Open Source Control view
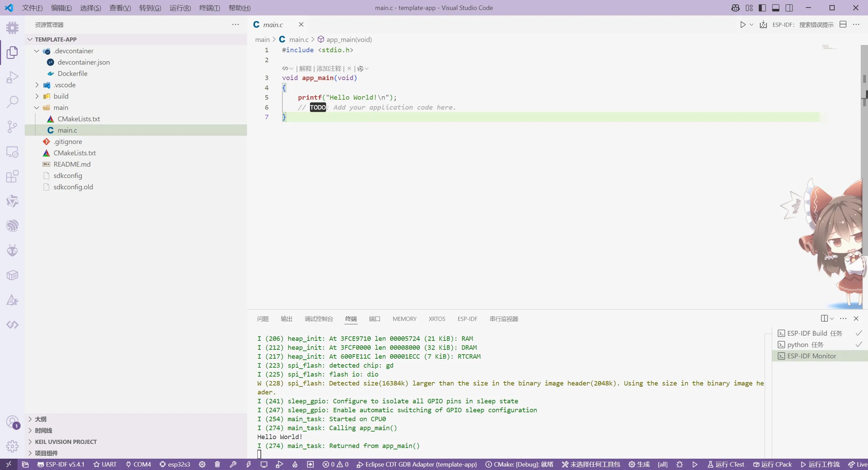868x470 pixels. coord(12,127)
